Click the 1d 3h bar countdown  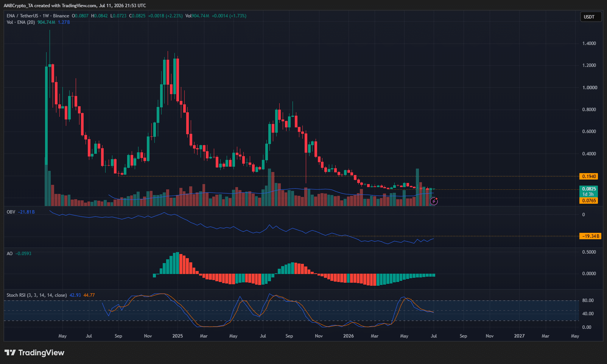point(588,194)
